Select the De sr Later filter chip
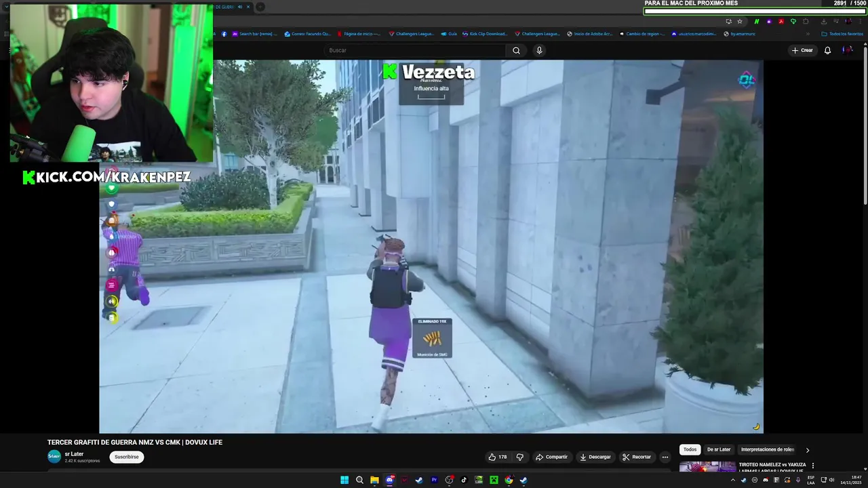Viewport: 868px width, 488px height. tap(719, 449)
